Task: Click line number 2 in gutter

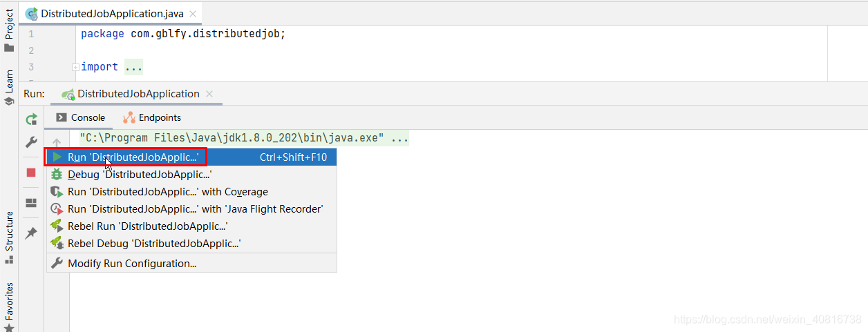Action: coord(31,50)
